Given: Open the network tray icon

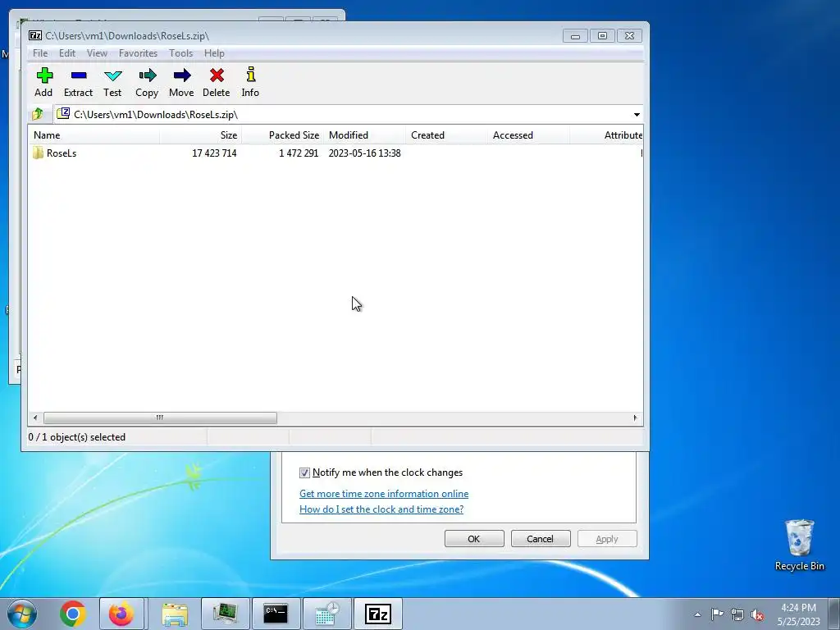Looking at the screenshot, I should pyautogui.click(x=737, y=614).
